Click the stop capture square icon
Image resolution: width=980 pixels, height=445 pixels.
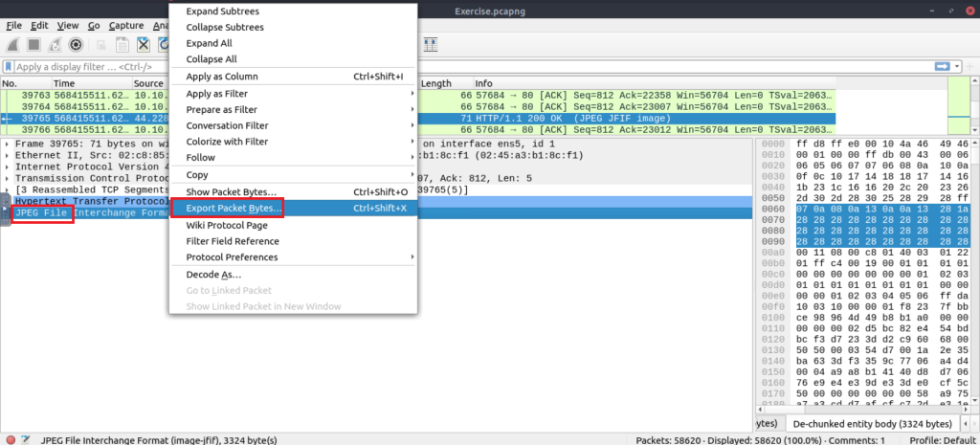(x=33, y=45)
